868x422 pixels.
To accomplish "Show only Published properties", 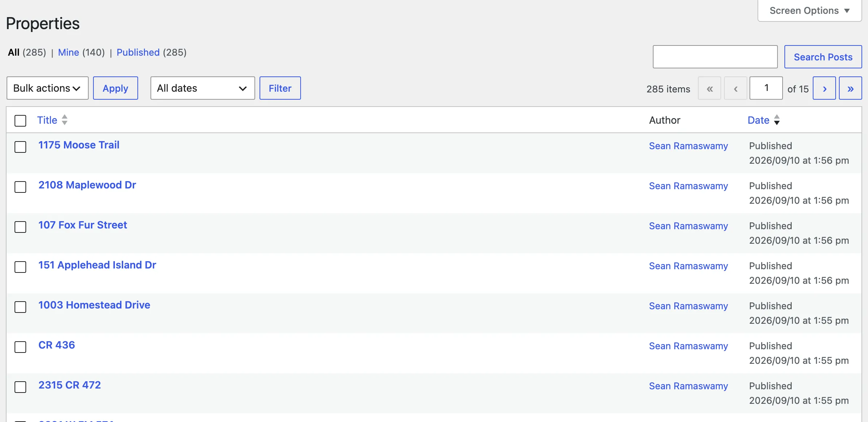I will click(138, 52).
